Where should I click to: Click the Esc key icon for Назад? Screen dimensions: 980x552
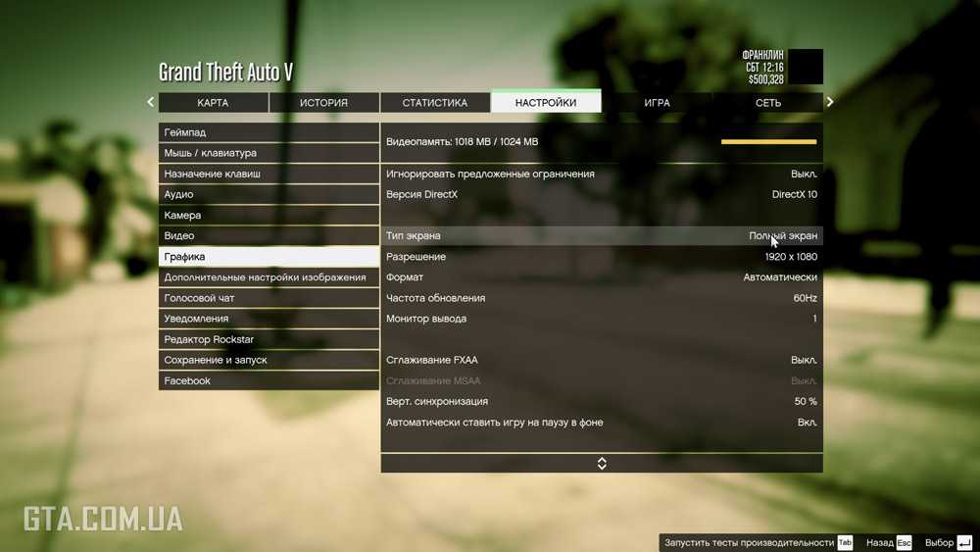pyautogui.click(x=904, y=542)
